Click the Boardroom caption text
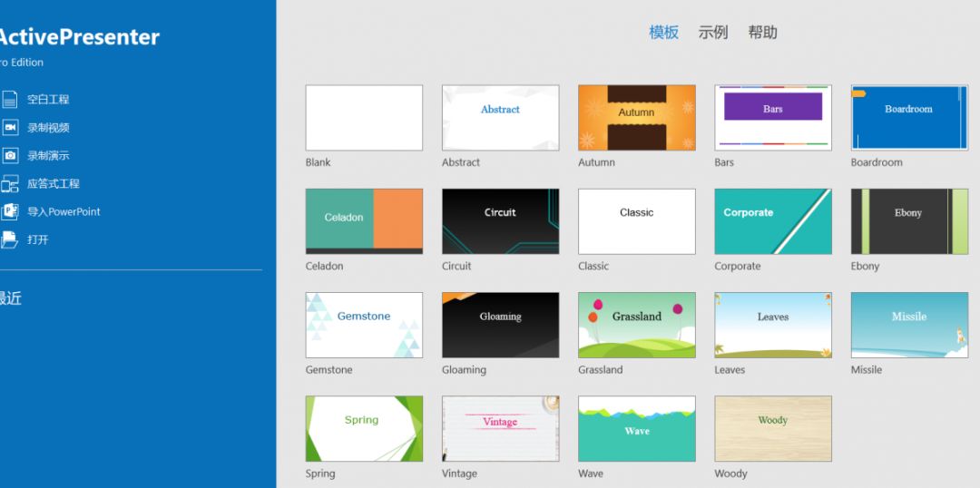 (x=877, y=162)
